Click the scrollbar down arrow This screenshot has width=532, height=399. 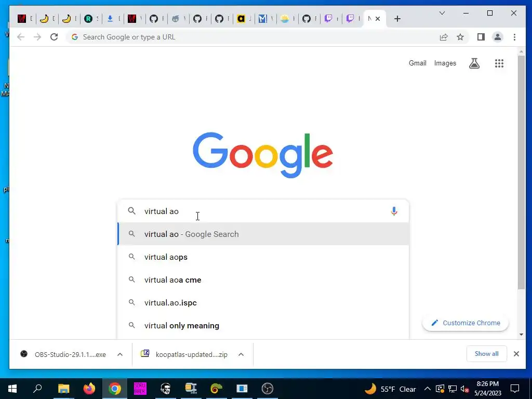(x=521, y=335)
